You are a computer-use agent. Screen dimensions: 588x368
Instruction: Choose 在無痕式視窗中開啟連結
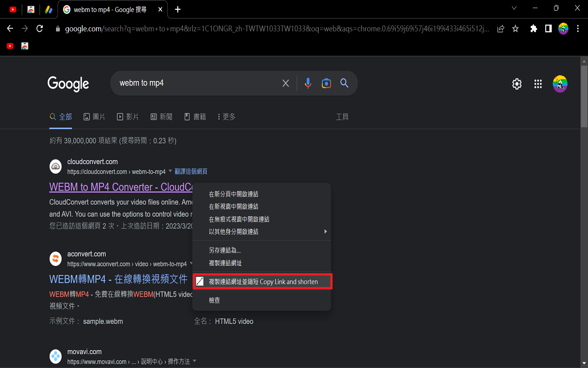click(261, 219)
